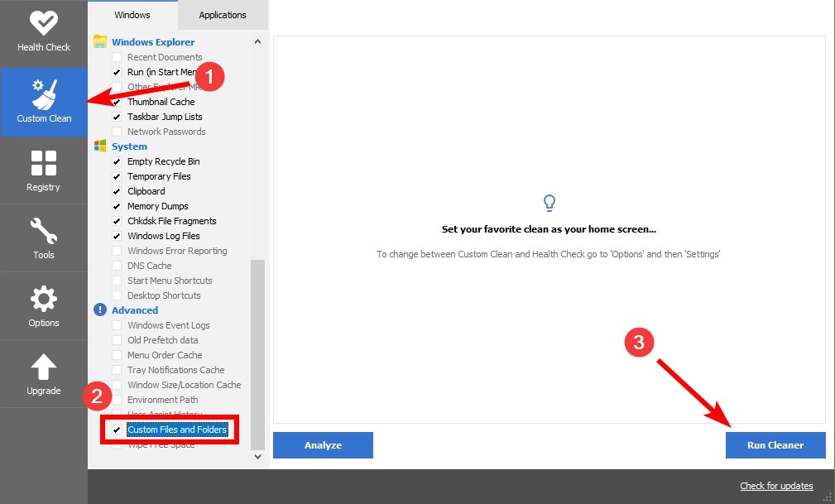
Task: Click the window resize grip corner
Action: click(827, 497)
